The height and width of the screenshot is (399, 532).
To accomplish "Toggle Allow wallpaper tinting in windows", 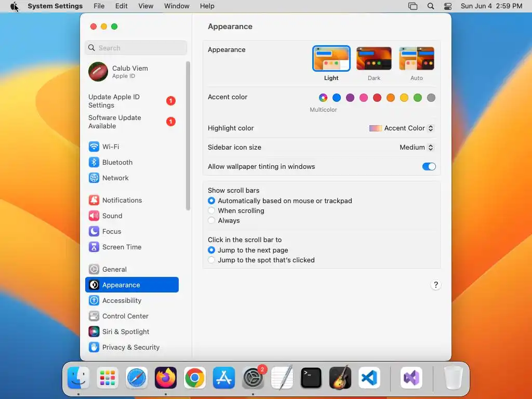I will point(429,167).
